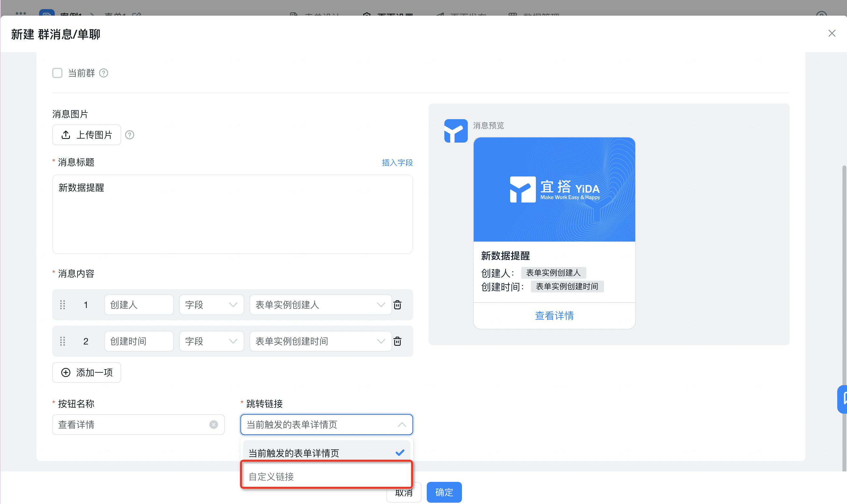Expand the 表单实例创建人 dropdown
This screenshot has height=504, width=847.
(x=320, y=305)
